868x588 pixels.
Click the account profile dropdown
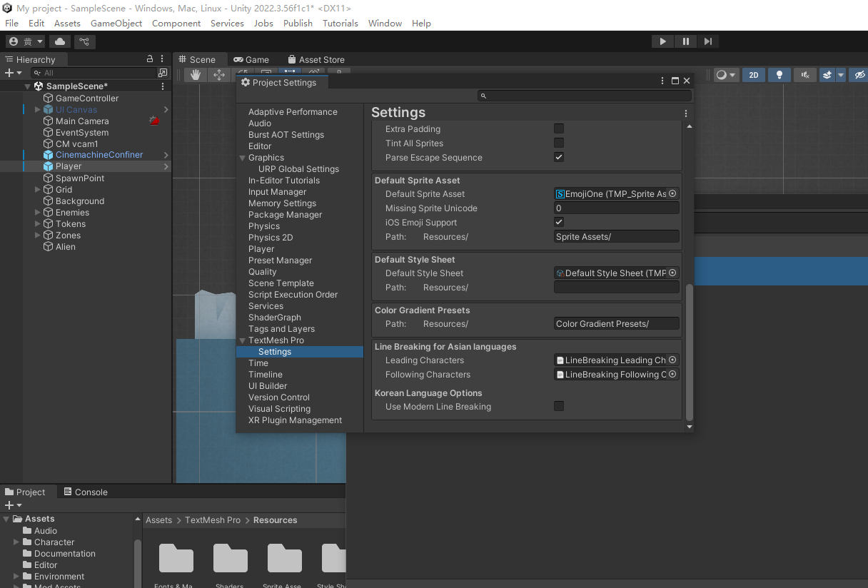coord(26,41)
